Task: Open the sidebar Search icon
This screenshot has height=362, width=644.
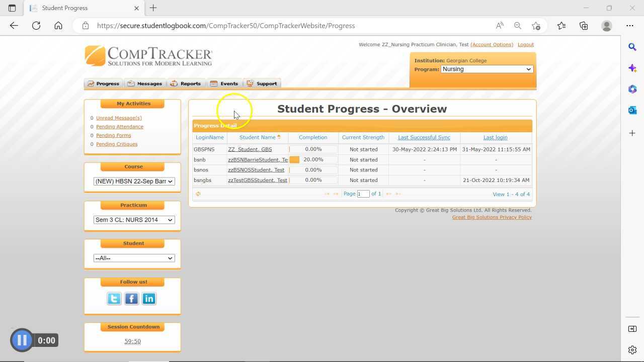Action: click(x=632, y=46)
